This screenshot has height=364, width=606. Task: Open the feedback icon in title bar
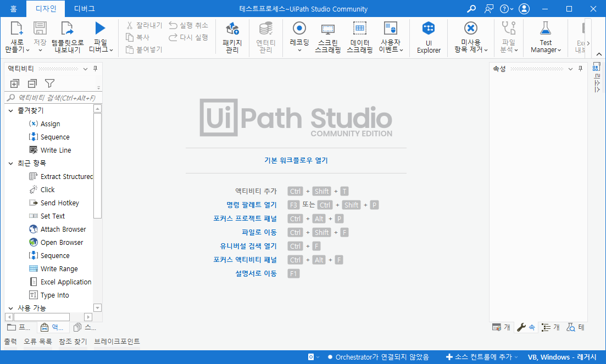tap(489, 9)
